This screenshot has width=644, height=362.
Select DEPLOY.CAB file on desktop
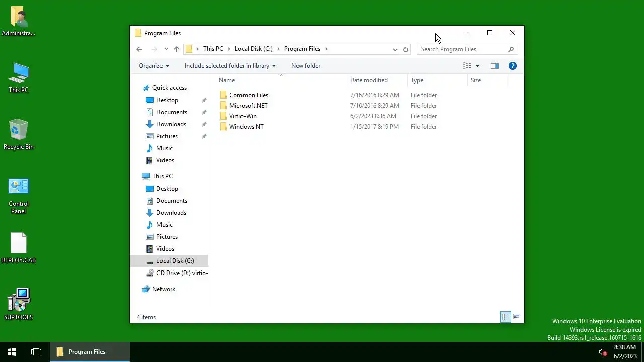19,248
